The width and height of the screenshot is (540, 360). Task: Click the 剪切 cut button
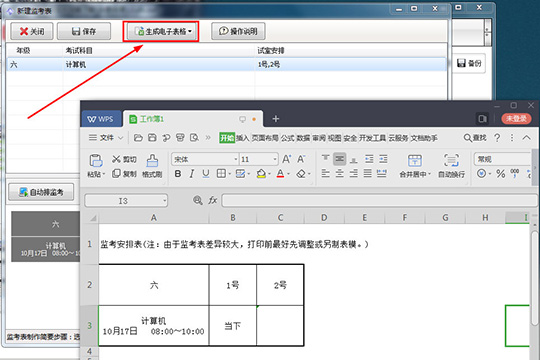point(124,159)
